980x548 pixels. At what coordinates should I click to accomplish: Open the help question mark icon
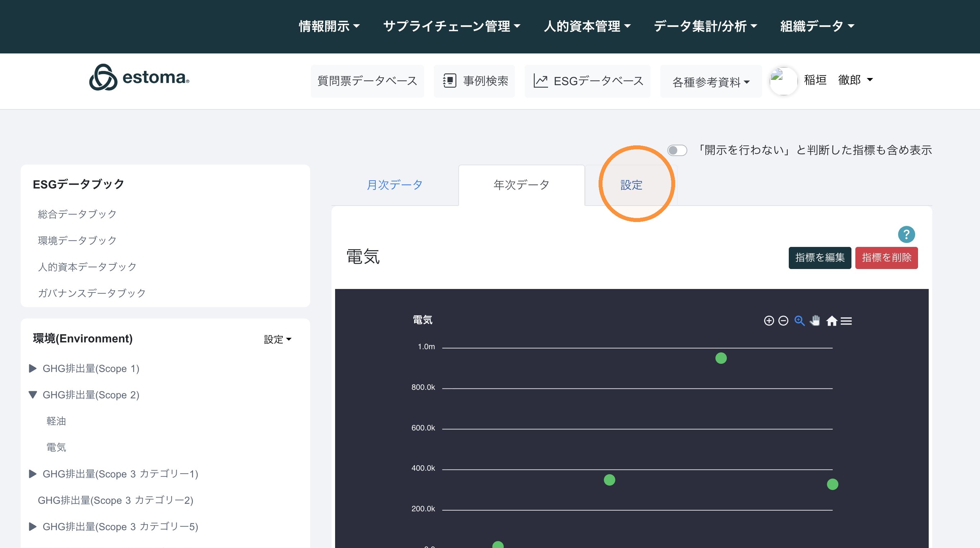906,234
